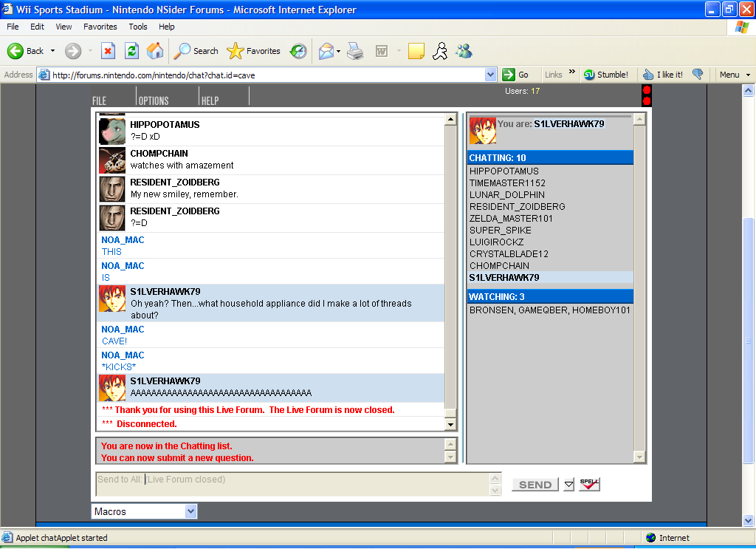This screenshot has width=756, height=549.
Task: Expand the Links toolbar chevron
Action: click(572, 72)
